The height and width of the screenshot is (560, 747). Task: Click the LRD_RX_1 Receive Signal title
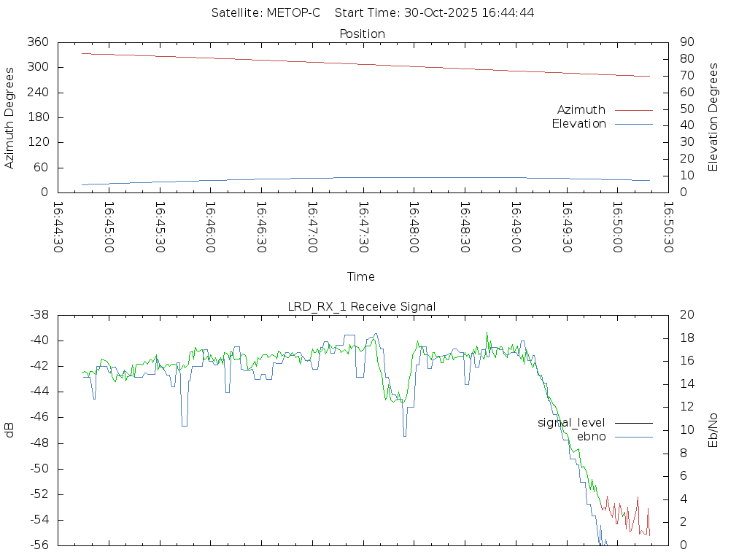(x=362, y=307)
